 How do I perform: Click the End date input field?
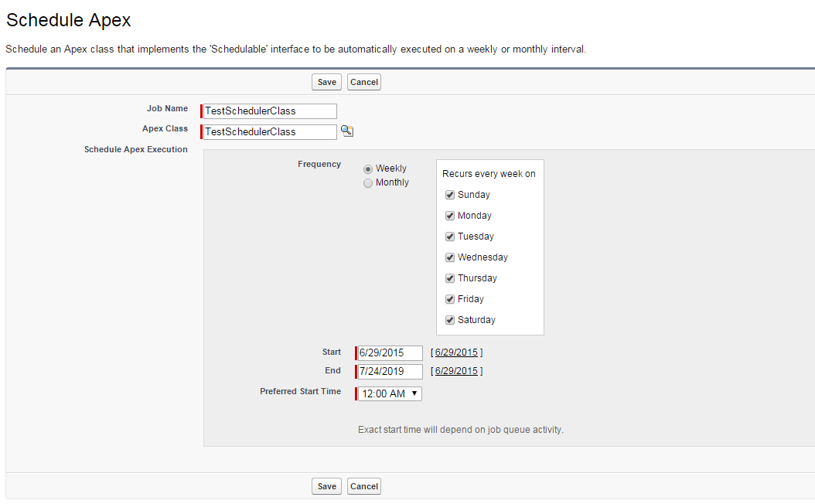[x=388, y=371]
